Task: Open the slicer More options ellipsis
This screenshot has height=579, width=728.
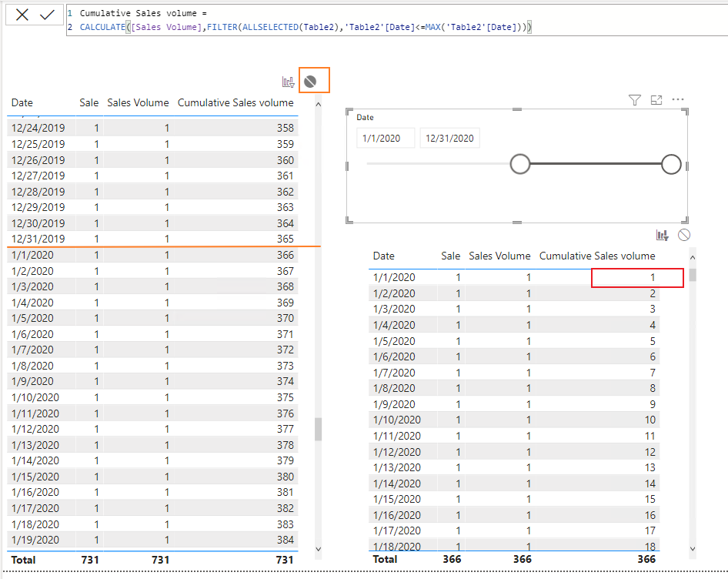Action: (x=678, y=99)
